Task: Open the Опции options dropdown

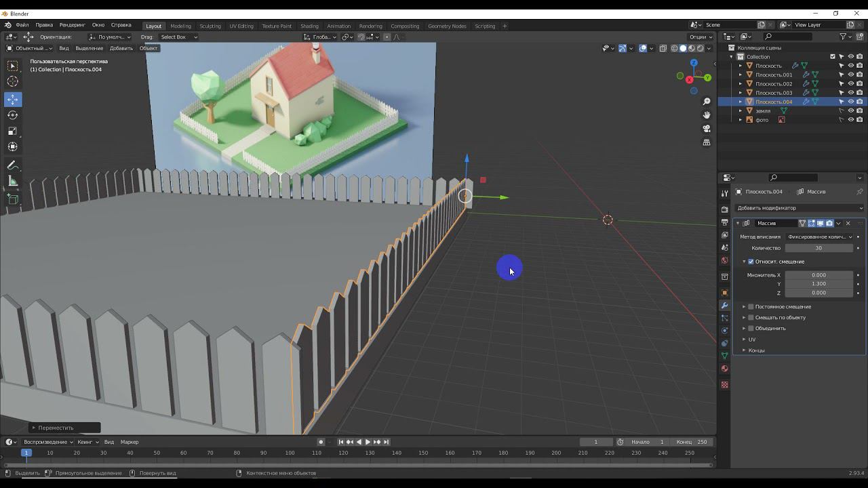Action: click(700, 37)
